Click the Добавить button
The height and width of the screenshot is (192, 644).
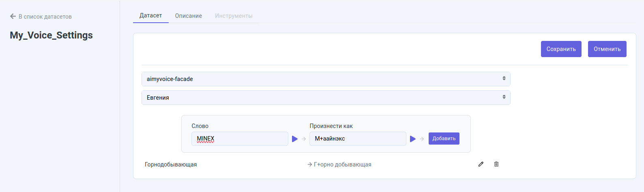(x=444, y=139)
